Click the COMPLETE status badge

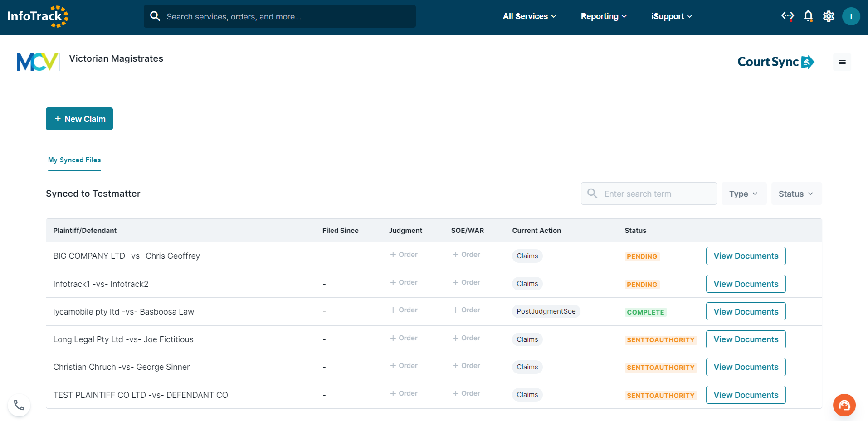click(645, 312)
